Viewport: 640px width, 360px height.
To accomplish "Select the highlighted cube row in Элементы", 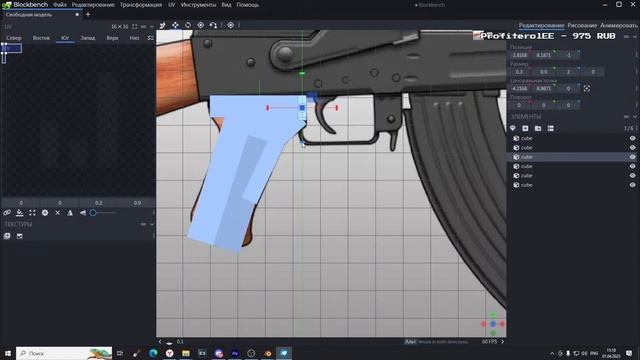I will [x=573, y=157].
